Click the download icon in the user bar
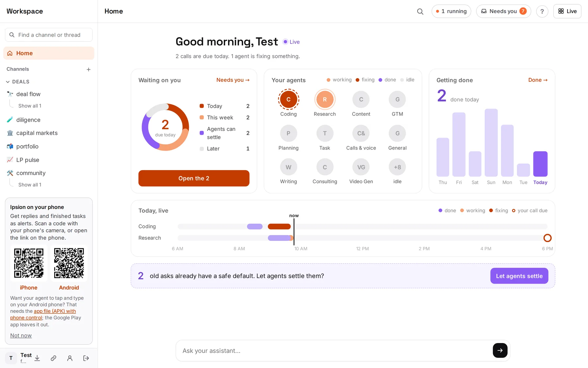Viewport: 588px width, 368px height. pyautogui.click(x=37, y=358)
